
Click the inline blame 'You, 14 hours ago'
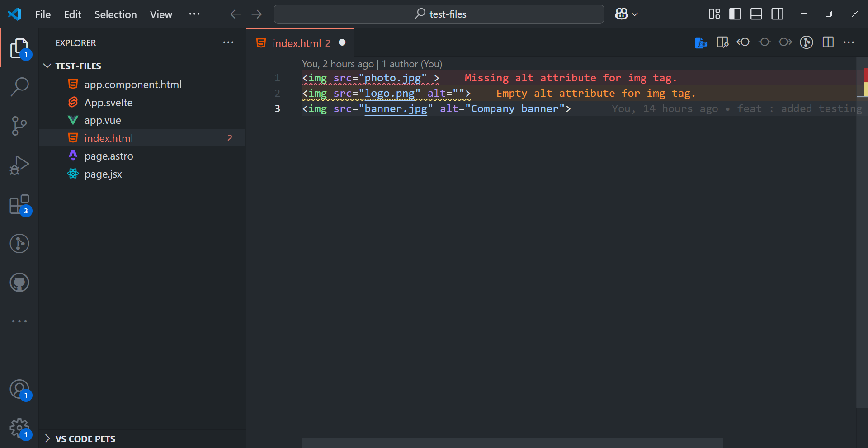click(665, 108)
